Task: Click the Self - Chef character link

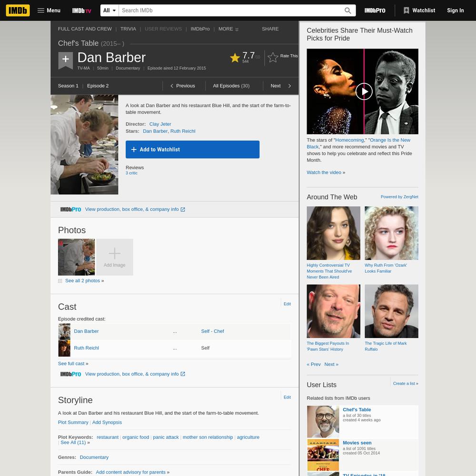Action: pyautogui.click(x=212, y=331)
